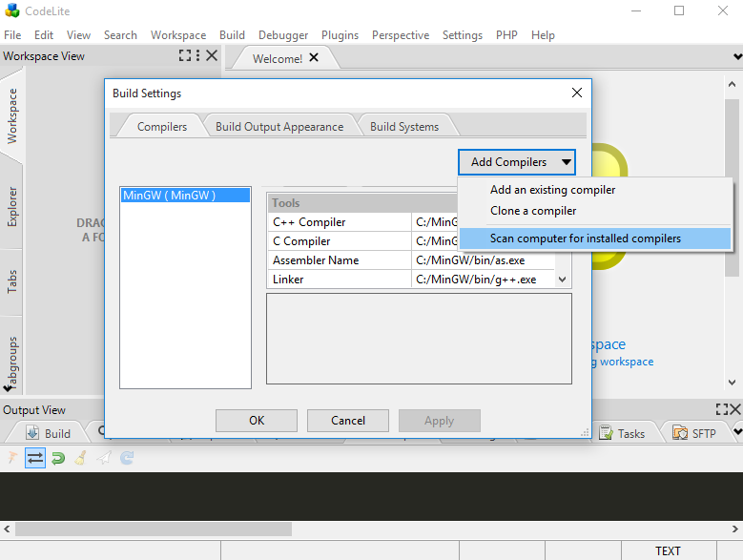
Task: Click the Welcome page vertical scrollbar thumb
Action: point(732,188)
